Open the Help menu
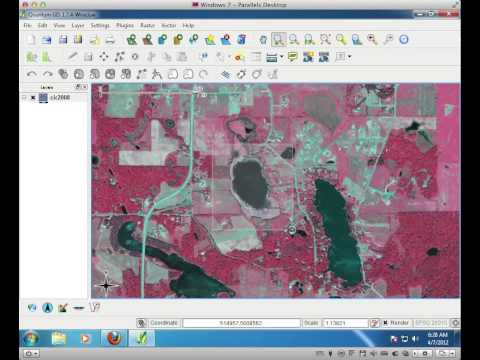The height and width of the screenshot is (360, 480). 188,25
